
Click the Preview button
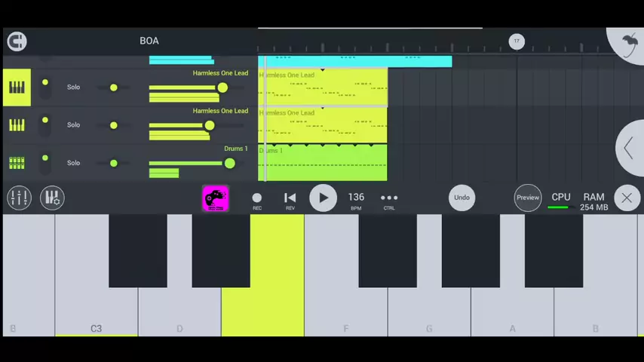click(x=528, y=198)
